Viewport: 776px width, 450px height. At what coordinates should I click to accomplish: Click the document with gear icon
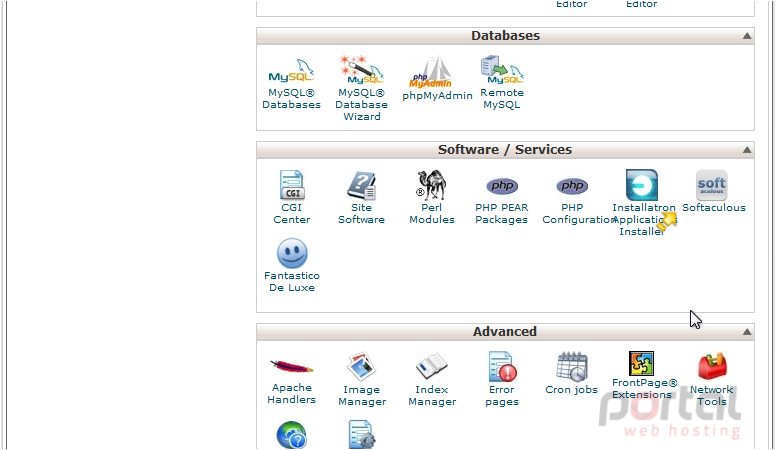click(x=361, y=435)
